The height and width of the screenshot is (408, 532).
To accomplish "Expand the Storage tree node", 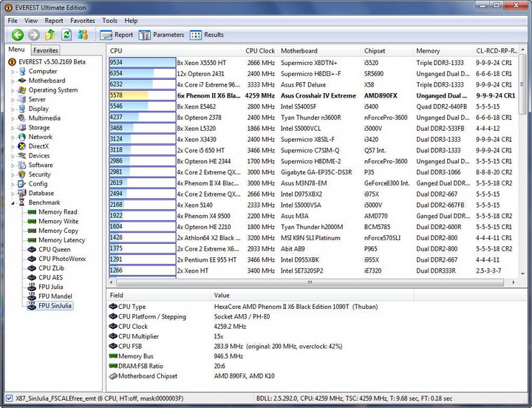I will click(13, 128).
